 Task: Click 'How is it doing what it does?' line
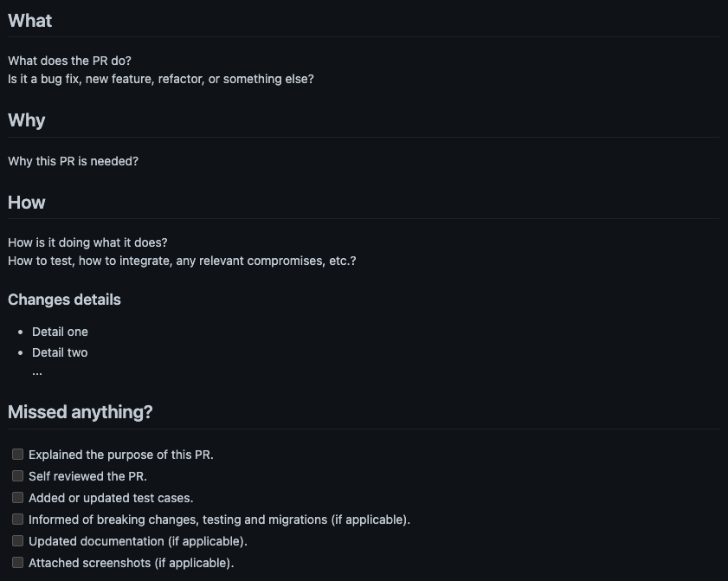point(87,242)
